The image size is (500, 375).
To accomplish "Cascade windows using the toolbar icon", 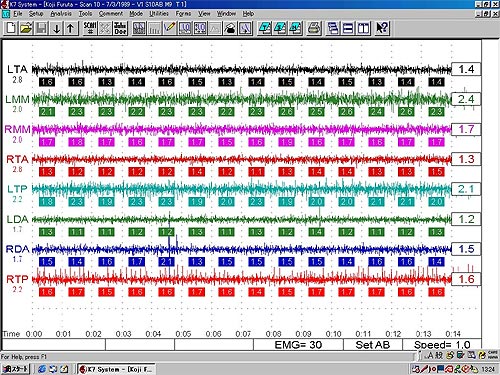I will click(x=332, y=28).
